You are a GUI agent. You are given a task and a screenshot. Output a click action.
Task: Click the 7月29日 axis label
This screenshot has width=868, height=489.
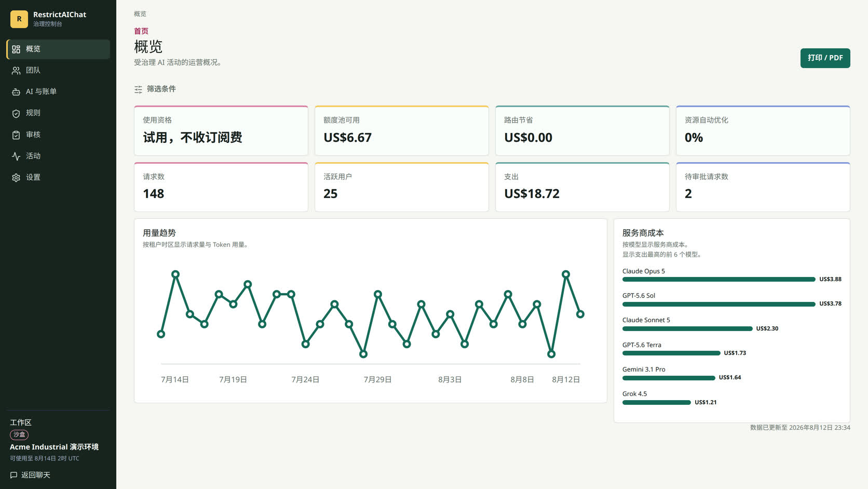(x=377, y=380)
